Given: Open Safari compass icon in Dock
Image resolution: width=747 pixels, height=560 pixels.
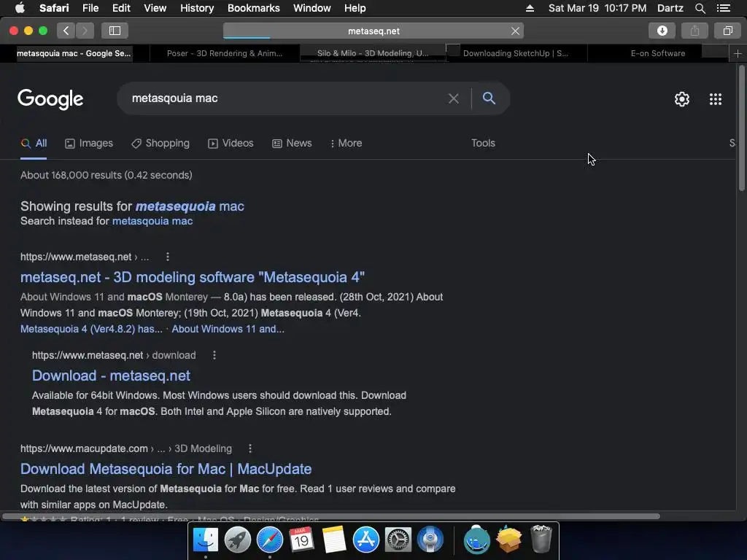Looking at the screenshot, I should (270, 540).
